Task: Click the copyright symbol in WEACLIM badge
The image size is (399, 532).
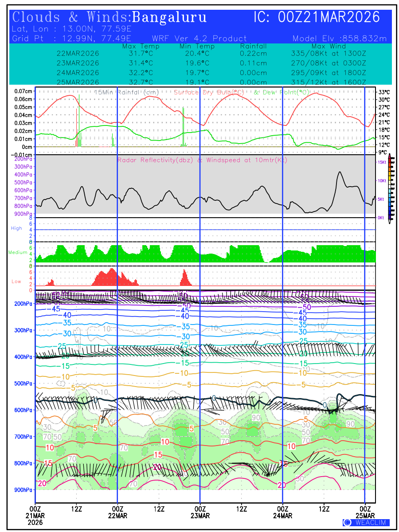Action: click(x=347, y=522)
